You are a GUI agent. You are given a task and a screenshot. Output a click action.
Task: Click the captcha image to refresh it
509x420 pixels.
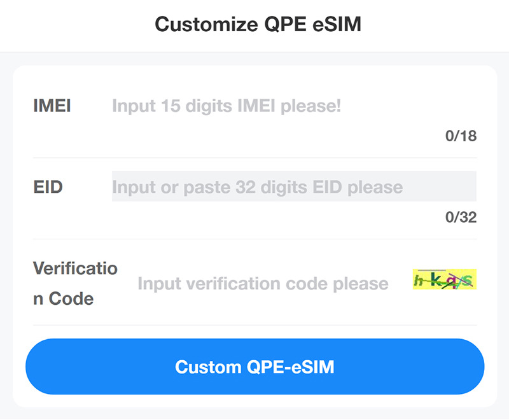(445, 280)
